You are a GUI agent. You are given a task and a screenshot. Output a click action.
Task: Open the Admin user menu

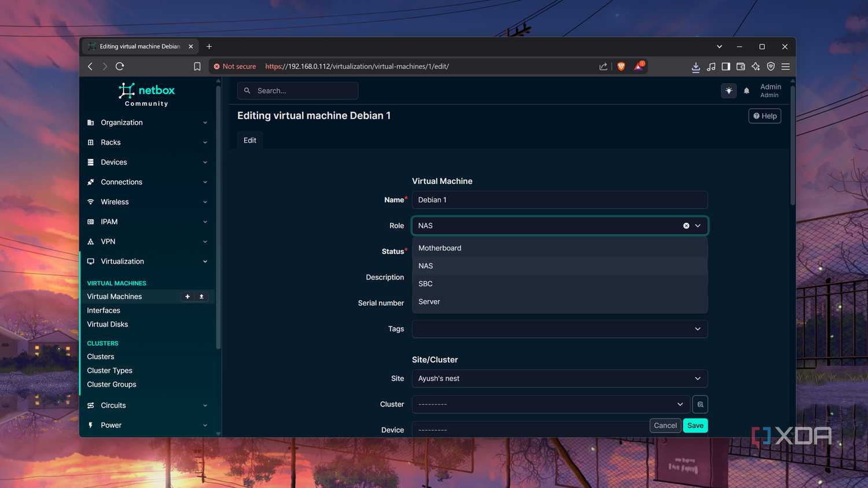point(770,91)
